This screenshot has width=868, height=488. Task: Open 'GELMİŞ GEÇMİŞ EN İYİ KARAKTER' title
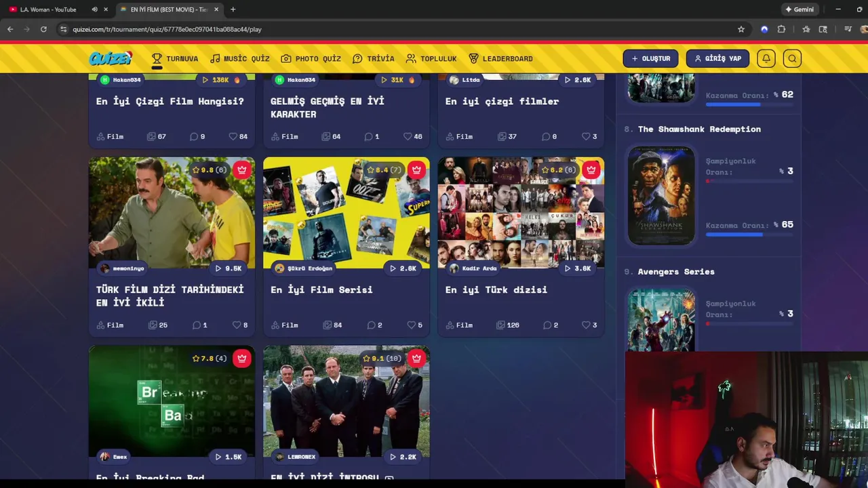328,107
